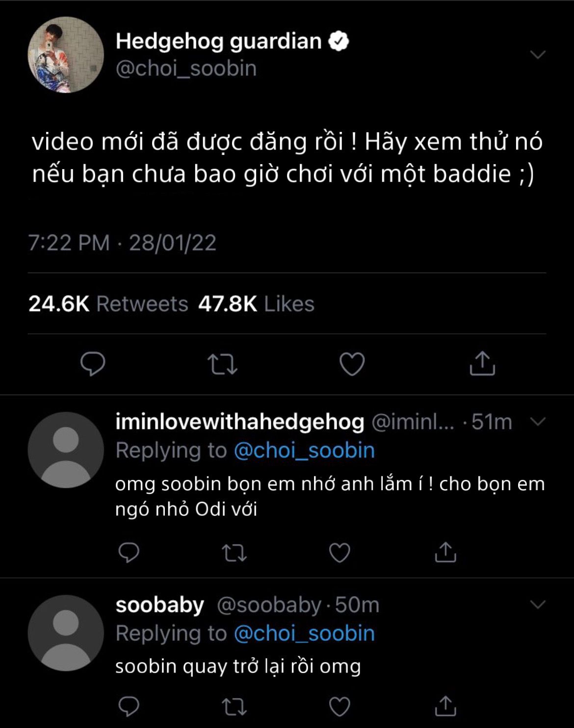Retweet soobaby's reply
This screenshot has width=574, height=728.
[x=234, y=706]
